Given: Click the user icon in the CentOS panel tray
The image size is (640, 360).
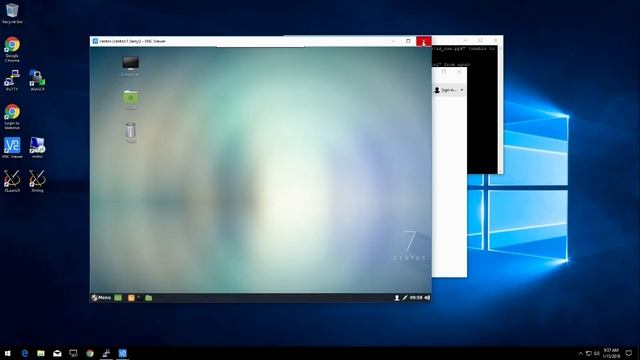Looking at the screenshot, I should [x=396, y=298].
